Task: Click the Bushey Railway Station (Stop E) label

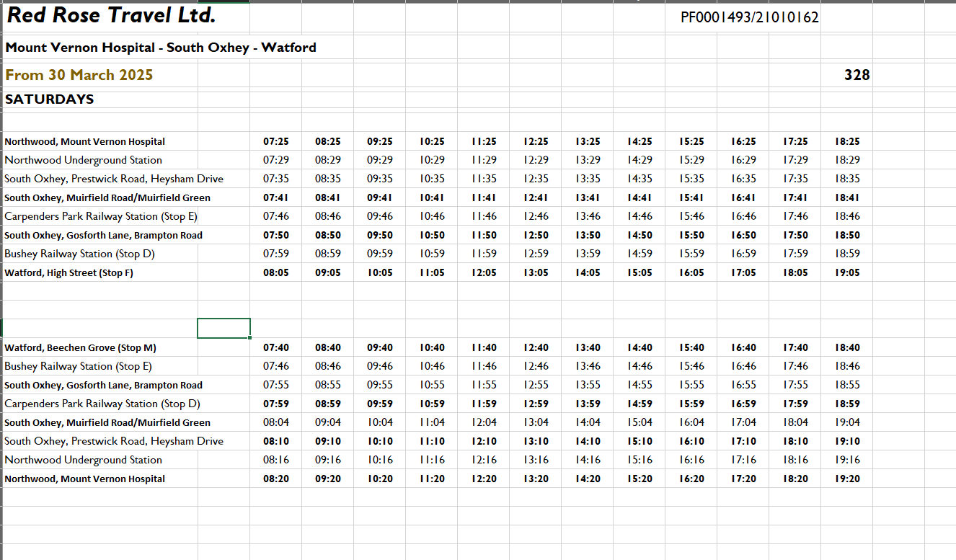Action: pyautogui.click(x=79, y=366)
